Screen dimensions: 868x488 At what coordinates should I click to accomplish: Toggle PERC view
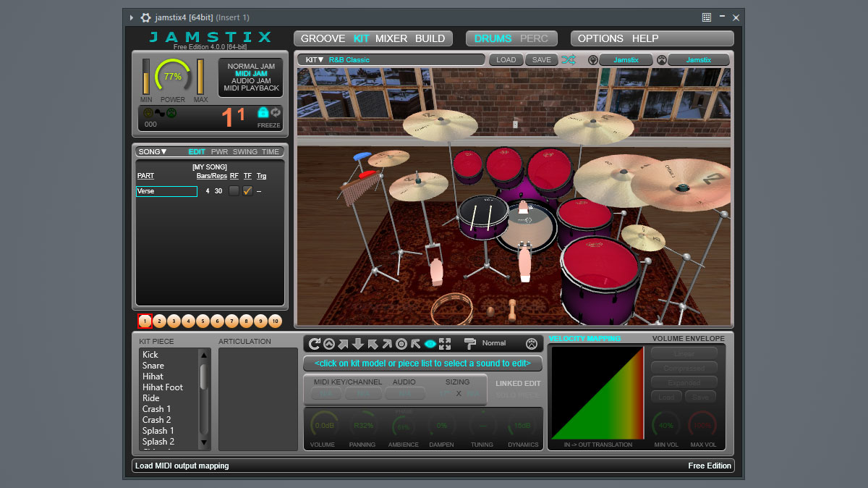point(534,38)
